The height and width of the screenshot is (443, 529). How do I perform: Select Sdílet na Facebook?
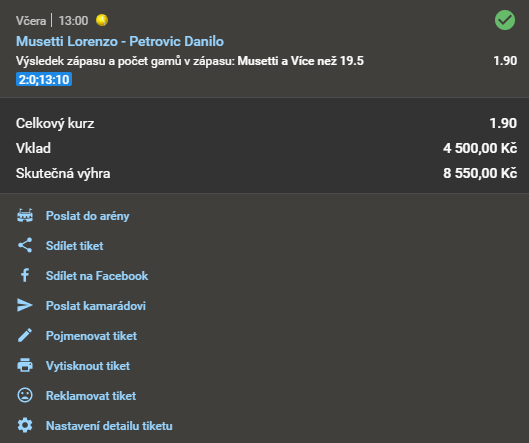[x=97, y=276]
